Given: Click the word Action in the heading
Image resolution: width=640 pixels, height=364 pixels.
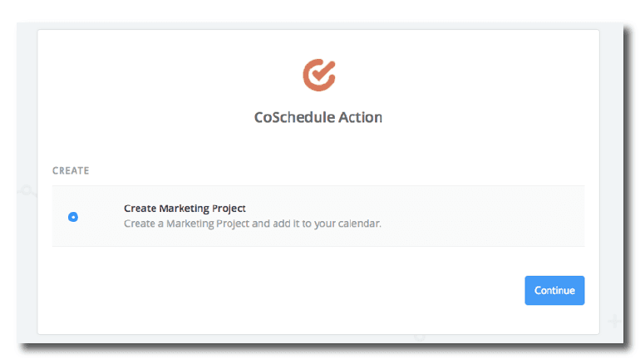Looking at the screenshot, I should 361,117.
